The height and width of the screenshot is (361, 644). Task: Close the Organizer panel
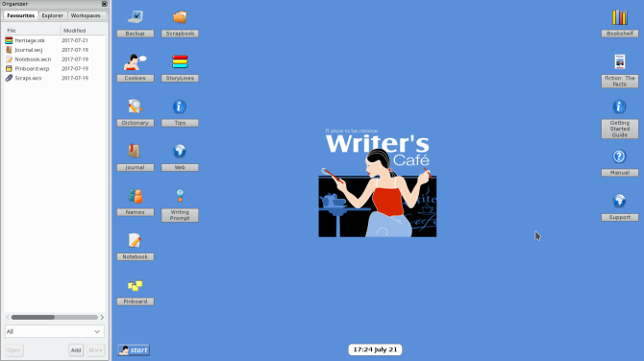pyautogui.click(x=105, y=4)
